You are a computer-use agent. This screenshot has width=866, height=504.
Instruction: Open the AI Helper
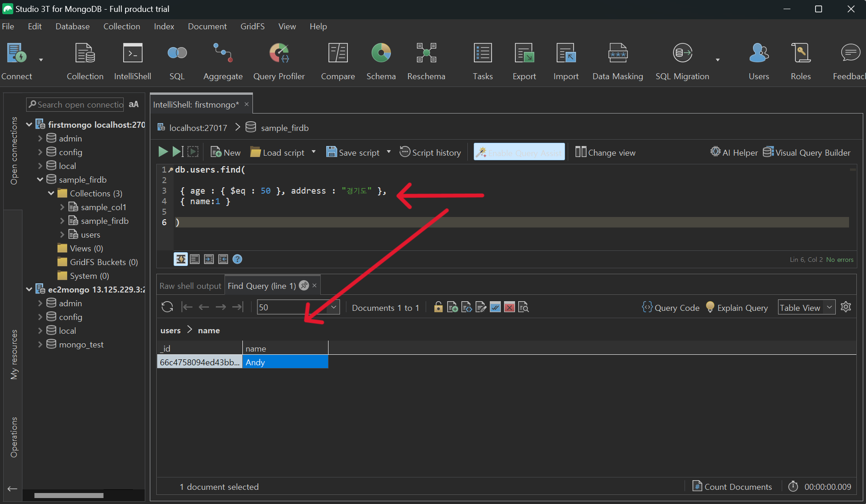click(x=734, y=152)
